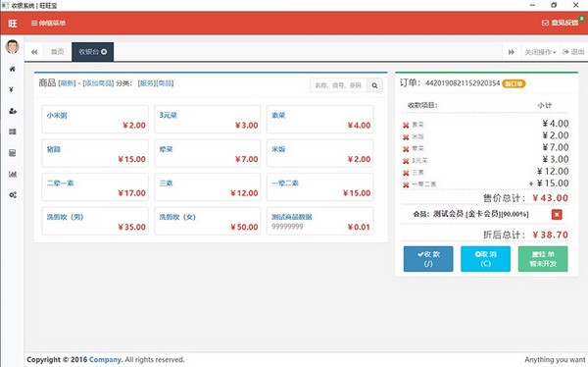Open the yen cashier icon in sidebar
Image resolution: width=588 pixels, height=367 pixels.
coord(11,89)
